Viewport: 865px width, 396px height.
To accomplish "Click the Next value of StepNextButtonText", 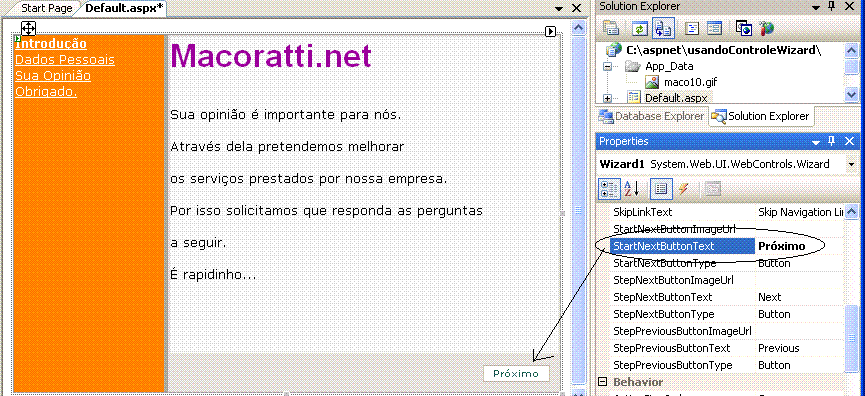I will (x=770, y=297).
